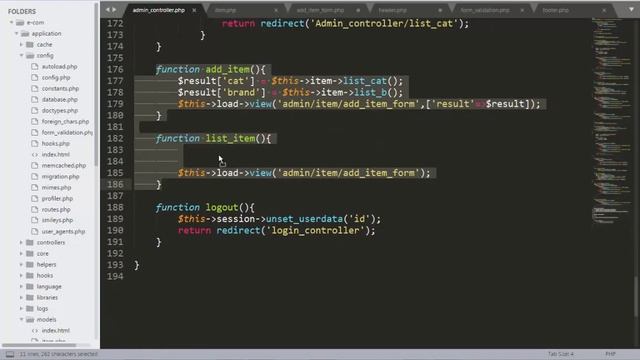Click file icon beside autoload.php
Screen dimensions: 640x360
tap(35, 67)
